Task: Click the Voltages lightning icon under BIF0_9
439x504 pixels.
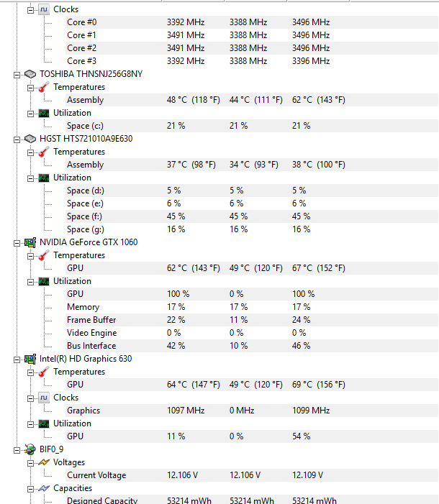Action: (x=43, y=462)
